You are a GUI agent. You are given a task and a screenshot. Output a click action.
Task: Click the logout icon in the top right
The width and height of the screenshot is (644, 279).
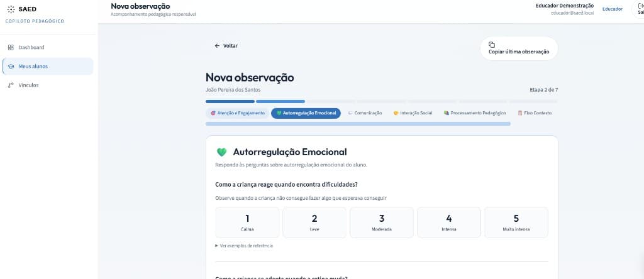click(641, 6)
